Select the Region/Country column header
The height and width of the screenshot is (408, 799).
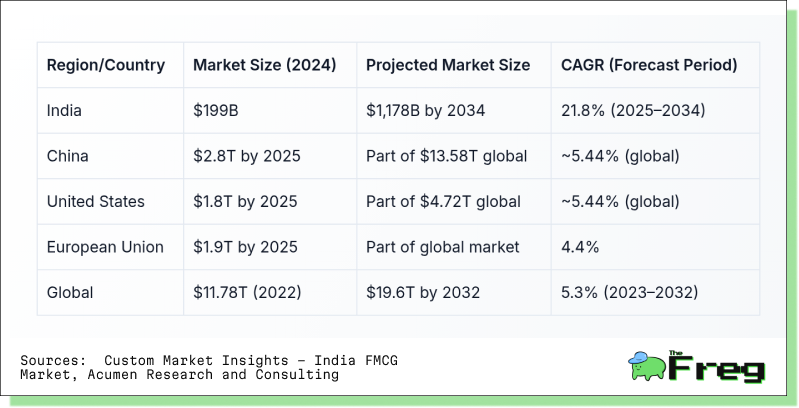click(106, 65)
